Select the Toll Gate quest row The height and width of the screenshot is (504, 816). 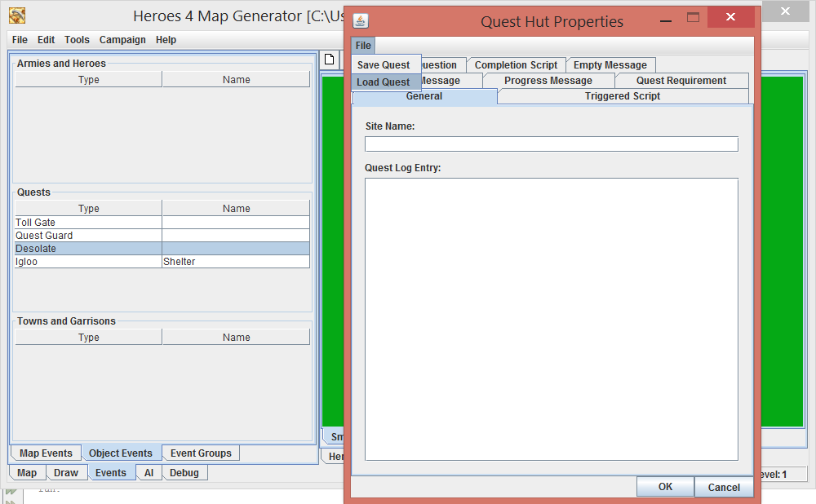coord(162,222)
